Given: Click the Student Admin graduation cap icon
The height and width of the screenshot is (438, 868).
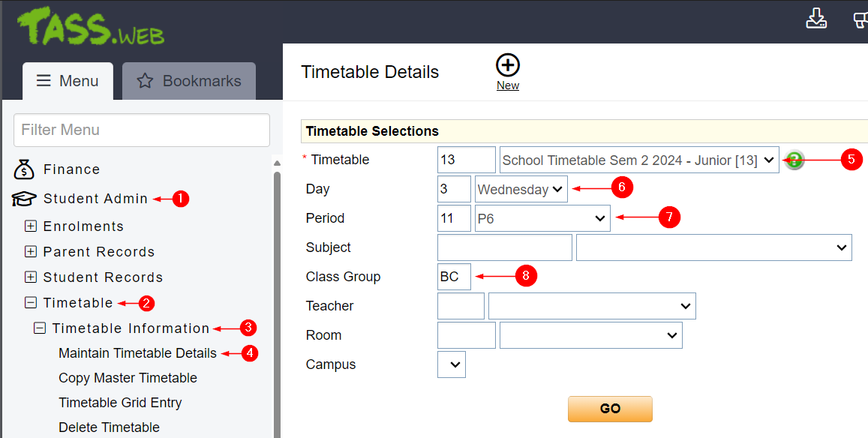Looking at the screenshot, I should point(24,199).
